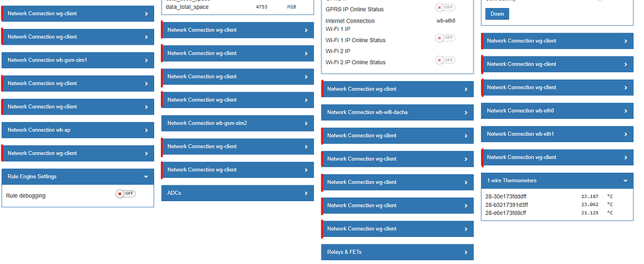Collapse the 1-wire Thermometers panel chevron
The height and width of the screenshot is (264, 644).
626,180
